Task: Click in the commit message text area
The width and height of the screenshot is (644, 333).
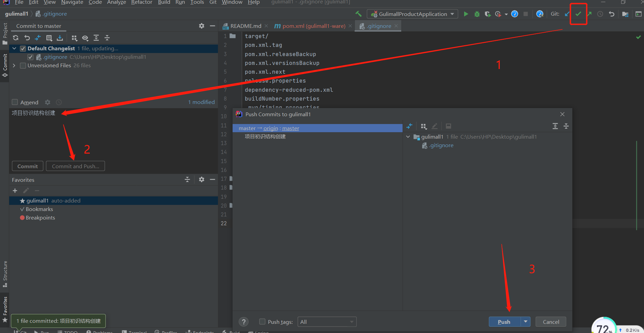Action: point(113,133)
